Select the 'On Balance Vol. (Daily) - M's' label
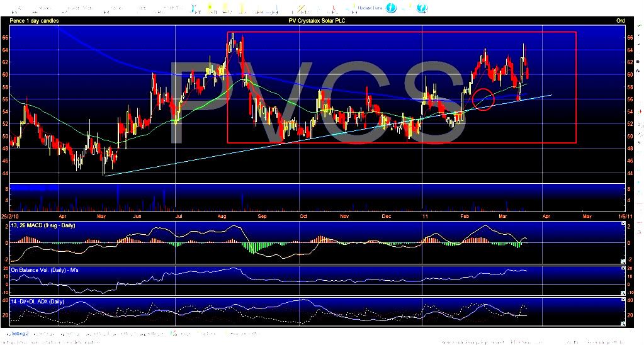Image resolution: width=644 pixels, height=345 pixels. pyautogui.click(x=44, y=270)
